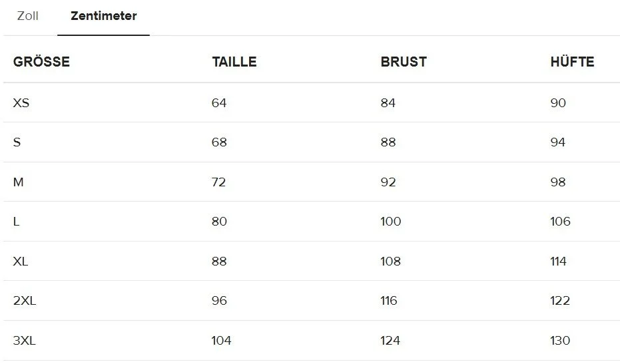Click the BRUST column header
Image resolution: width=620 pixels, height=364 pixels.
(404, 62)
